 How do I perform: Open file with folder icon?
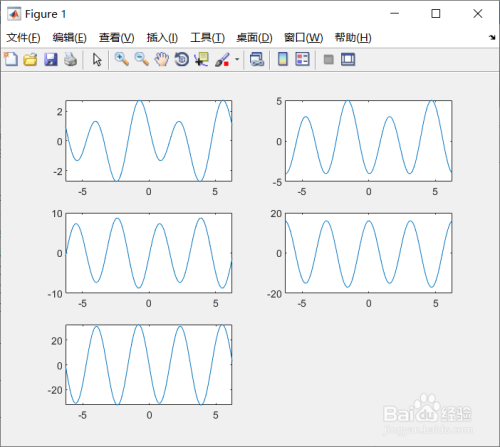pyautogui.click(x=30, y=60)
